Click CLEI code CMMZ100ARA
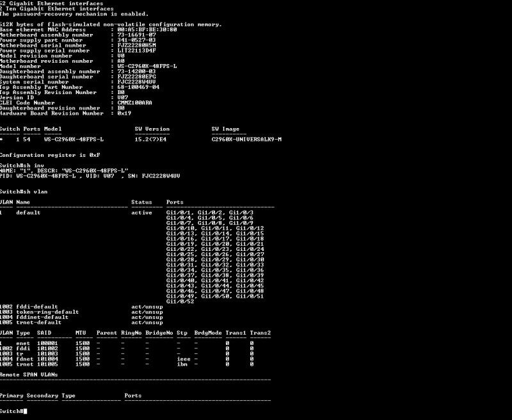Viewport: 512px width, 420px height. click(x=134, y=103)
